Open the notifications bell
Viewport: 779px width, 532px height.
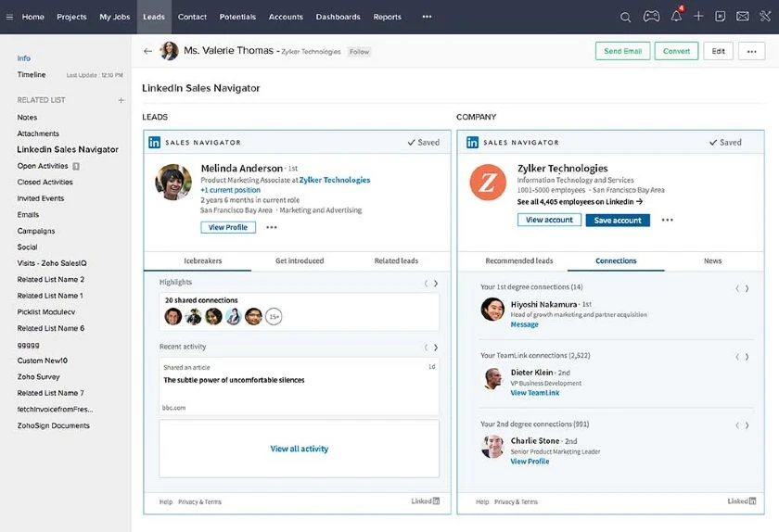pos(676,16)
